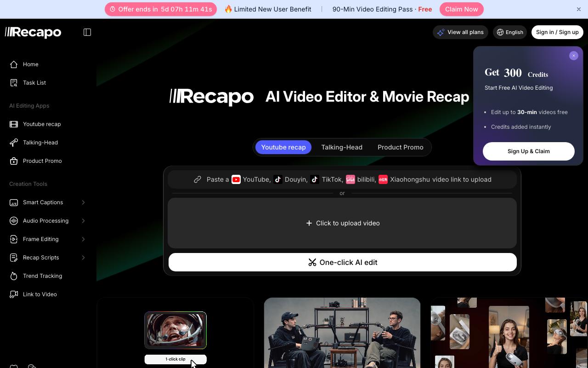Click View all plans button

click(x=460, y=32)
